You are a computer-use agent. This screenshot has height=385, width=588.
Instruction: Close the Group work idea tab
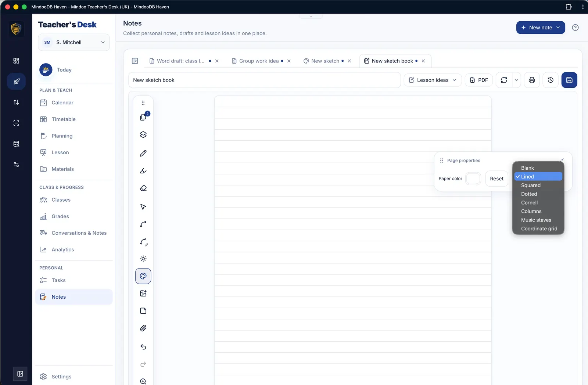(289, 61)
